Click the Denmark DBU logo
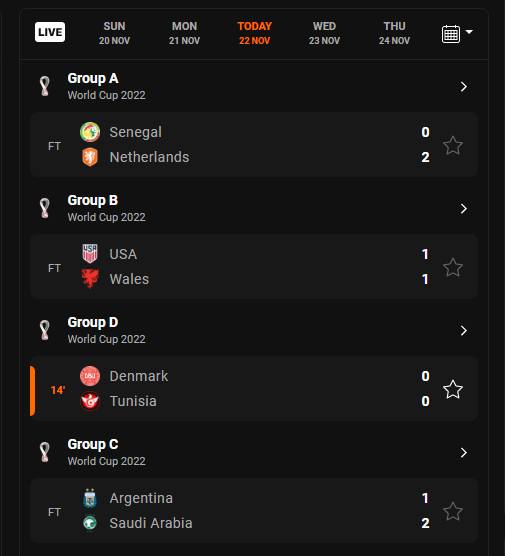Image resolution: width=505 pixels, height=556 pixels. (x=90, y=376)
